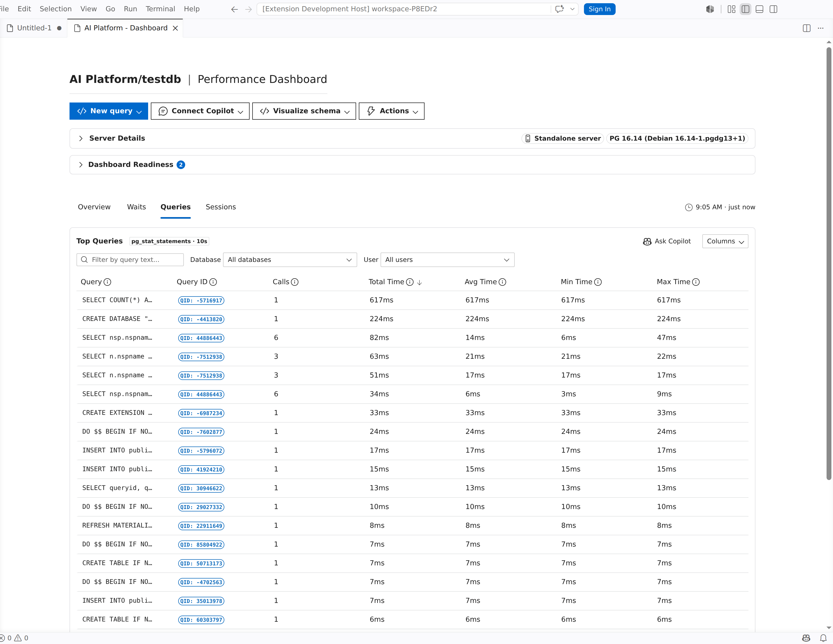Open the Columns dropdown

point(725,241)
